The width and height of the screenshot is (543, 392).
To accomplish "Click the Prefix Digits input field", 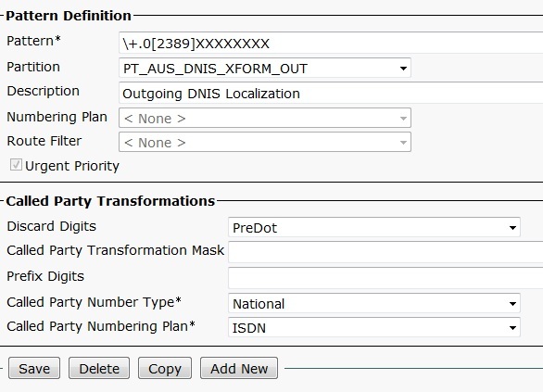I will tap(385, 278).
